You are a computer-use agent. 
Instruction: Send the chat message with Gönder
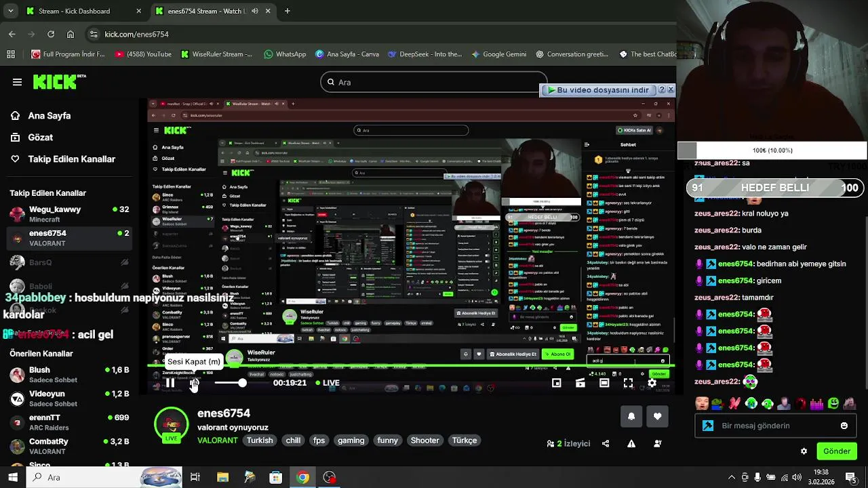click(x=837, y=451)
